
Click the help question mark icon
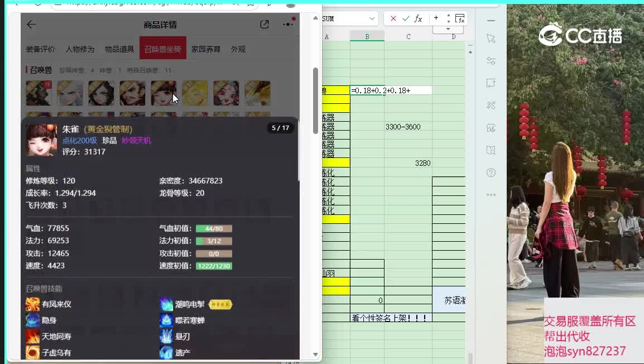click(x=491, y=173)
